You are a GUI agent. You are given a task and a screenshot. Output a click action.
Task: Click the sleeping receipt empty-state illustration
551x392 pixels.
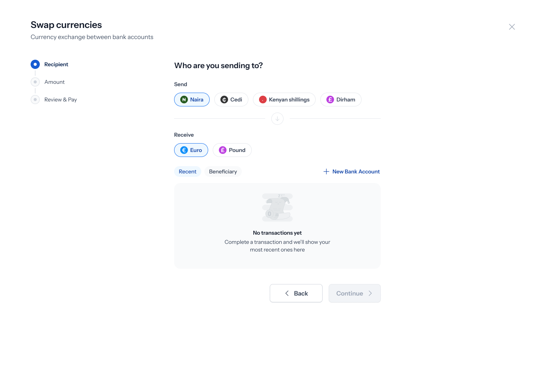coord(277,207)
